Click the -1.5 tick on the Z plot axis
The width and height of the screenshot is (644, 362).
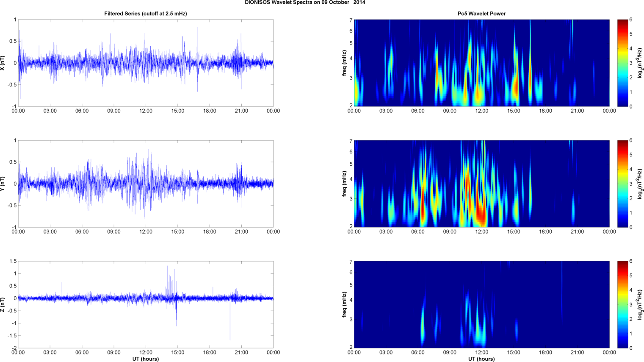coord(12,336)
